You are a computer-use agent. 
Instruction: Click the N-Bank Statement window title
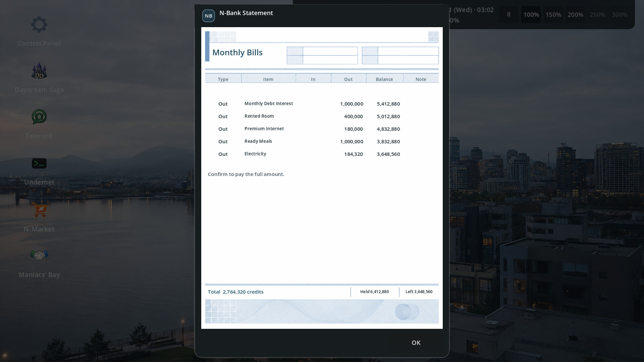pos(246,13)
